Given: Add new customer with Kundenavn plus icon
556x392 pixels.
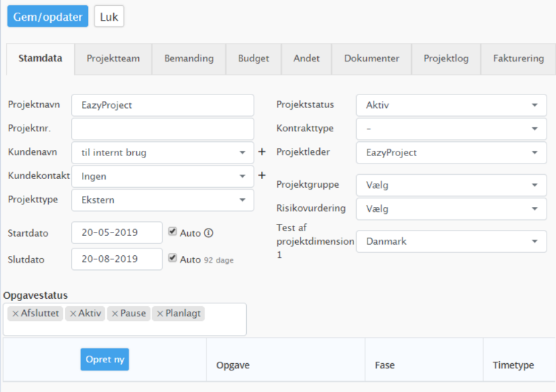Looking at the screenshot, I should (x=262, y=151).
